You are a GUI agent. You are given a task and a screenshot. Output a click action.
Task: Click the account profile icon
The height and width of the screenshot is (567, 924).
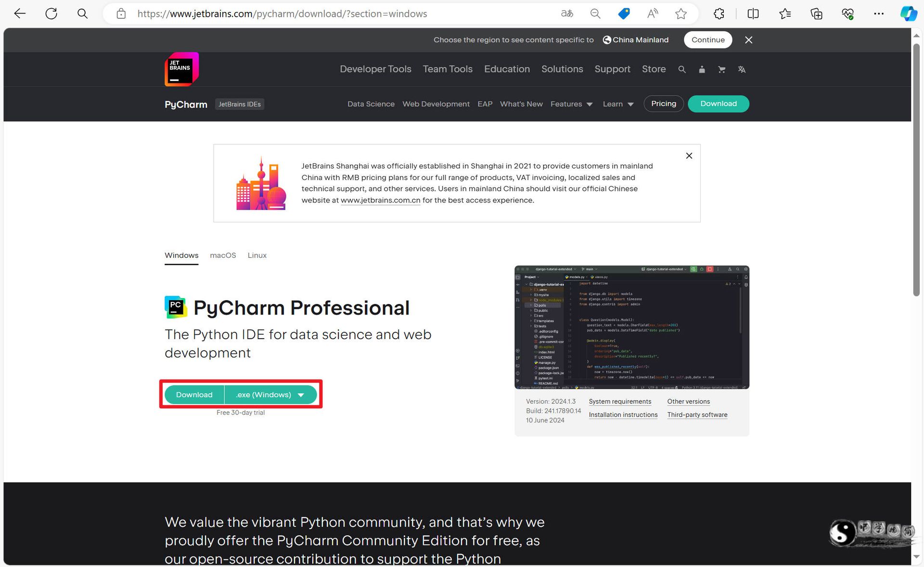point(702,69)
